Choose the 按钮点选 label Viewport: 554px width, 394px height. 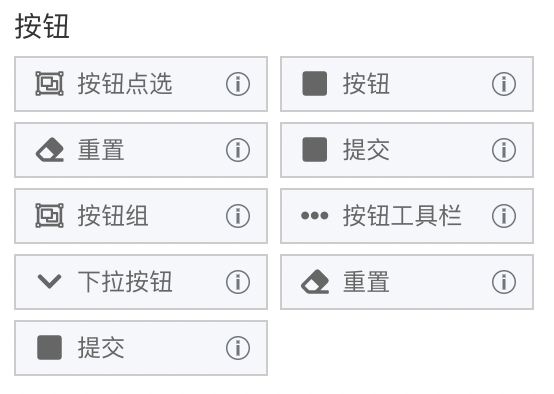(x=125, y=84)
